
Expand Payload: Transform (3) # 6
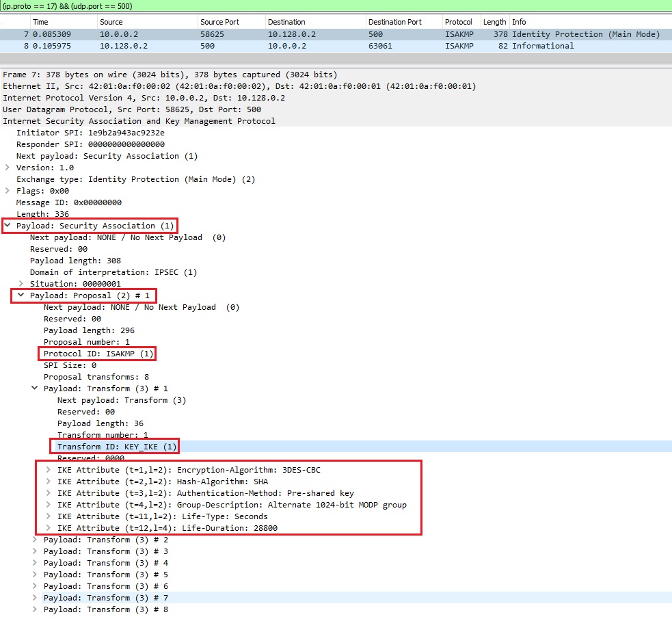35,586
